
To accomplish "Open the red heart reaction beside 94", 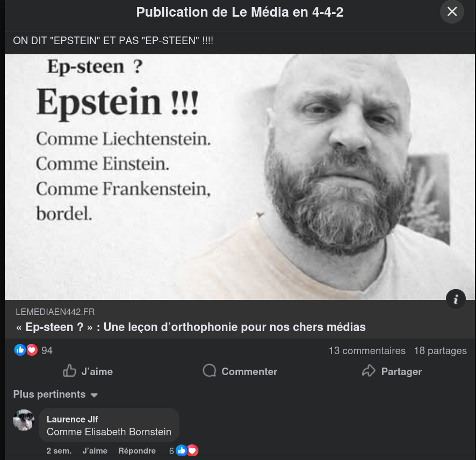I will point(32,350).
